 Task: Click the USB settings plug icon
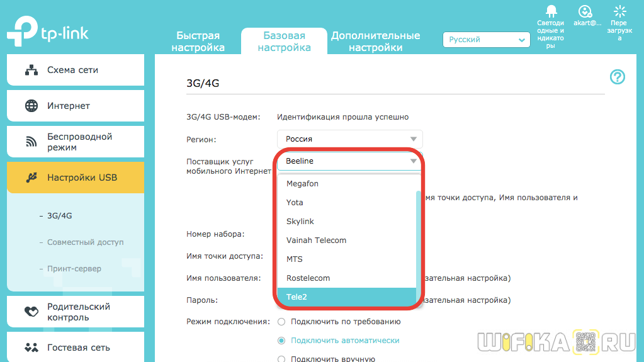point(31,178)
